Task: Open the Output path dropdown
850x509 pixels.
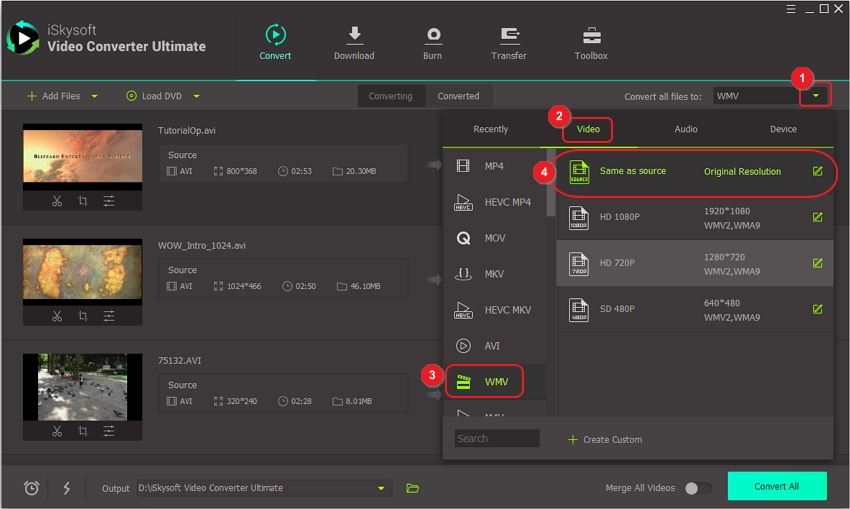Action: pos(381,488)
